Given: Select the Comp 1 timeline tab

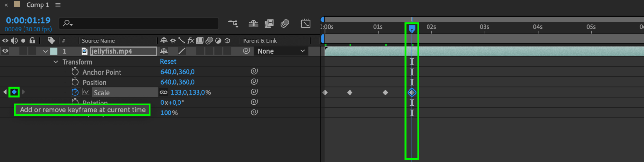Looking at the screenshot, I should pyautogui.click(x=37, y=5).
